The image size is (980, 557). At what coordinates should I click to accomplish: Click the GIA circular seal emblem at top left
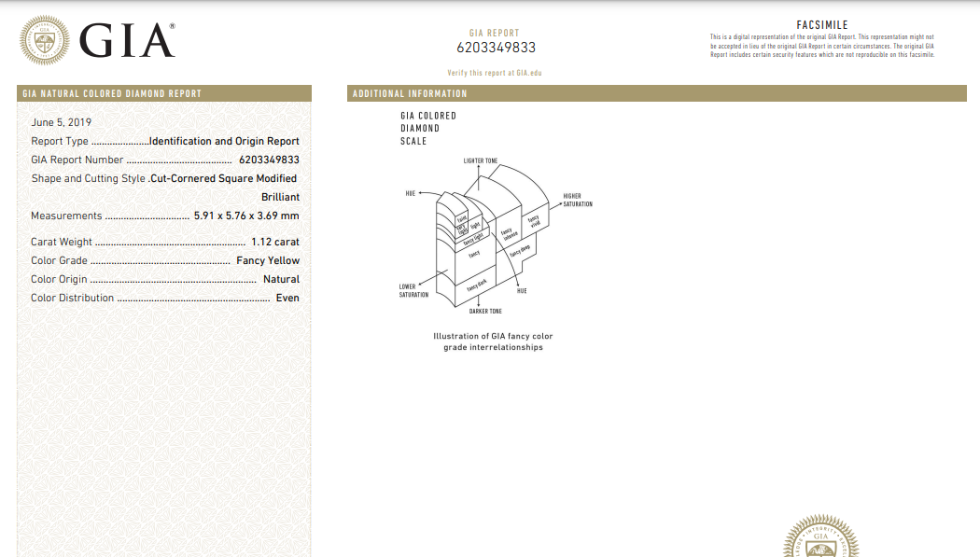click(45, 40)
